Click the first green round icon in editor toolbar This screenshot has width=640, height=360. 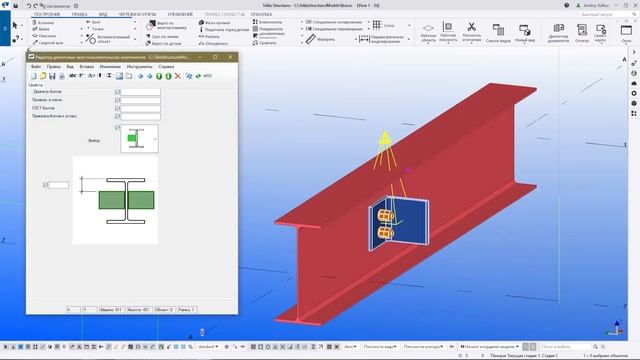tap(159, 76)
